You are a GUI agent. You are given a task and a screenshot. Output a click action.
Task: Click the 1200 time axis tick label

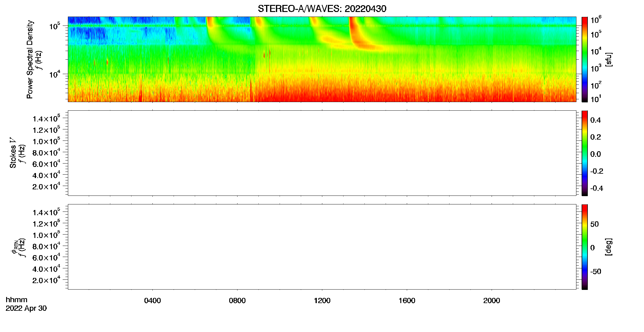pyautogui.click(x=322, y=301)
